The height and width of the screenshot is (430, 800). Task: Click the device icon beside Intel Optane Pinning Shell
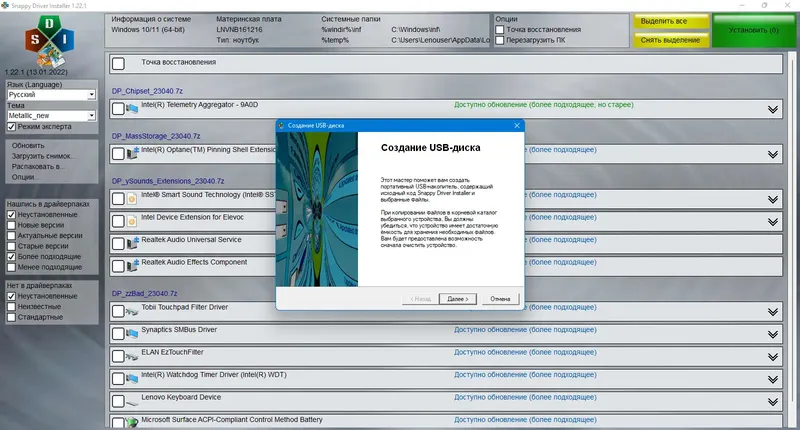coord(132,153)
